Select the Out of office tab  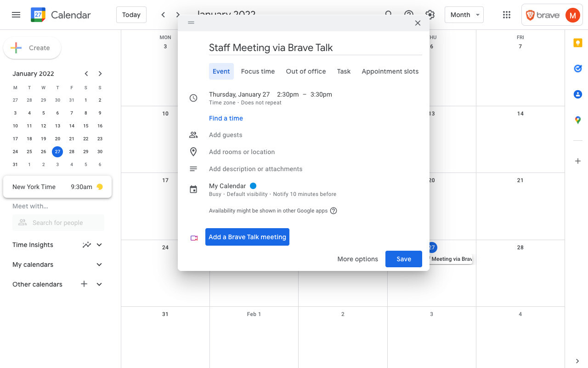[305, 71]
